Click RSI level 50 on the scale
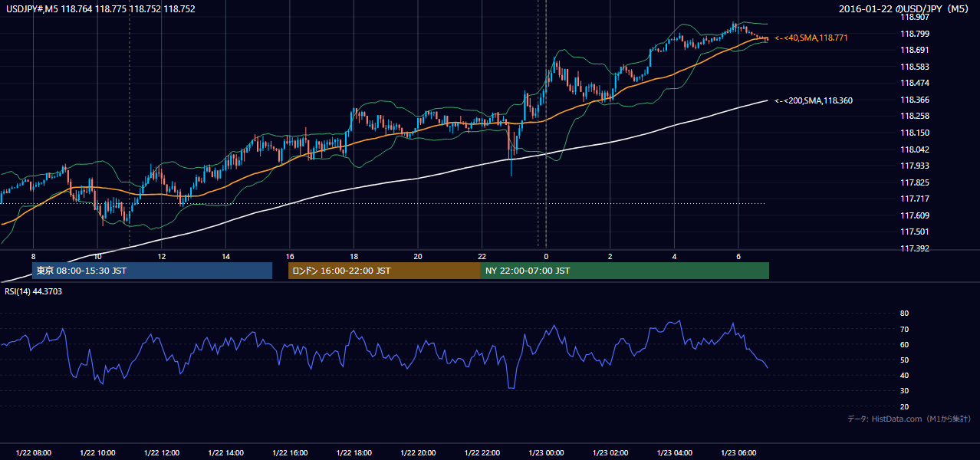This screenshot has height=460, width=980. (904, 360)
